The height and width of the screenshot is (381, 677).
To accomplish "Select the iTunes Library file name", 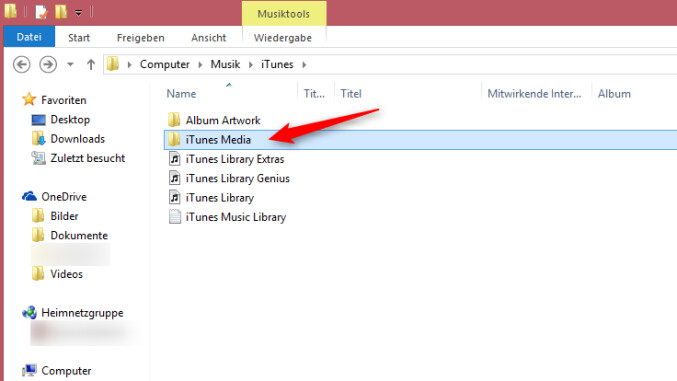I will [x=220, y=198].
